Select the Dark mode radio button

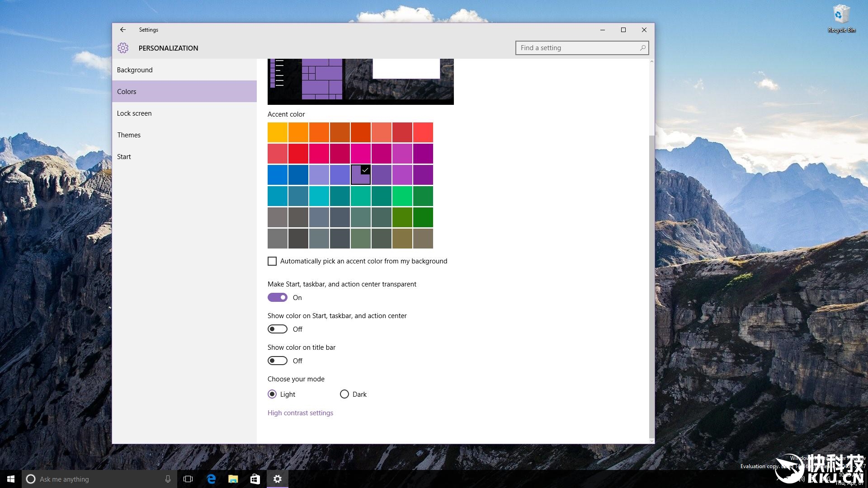pyautogui.click(x=344, y=394)
